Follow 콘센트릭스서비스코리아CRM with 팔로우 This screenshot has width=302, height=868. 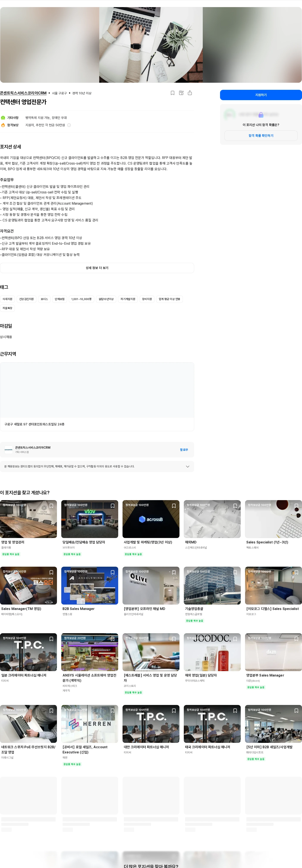pos(184,450)
